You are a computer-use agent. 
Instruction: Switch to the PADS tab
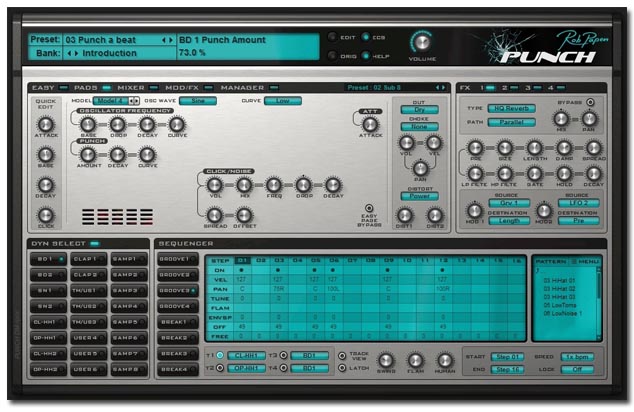point(92,88)
